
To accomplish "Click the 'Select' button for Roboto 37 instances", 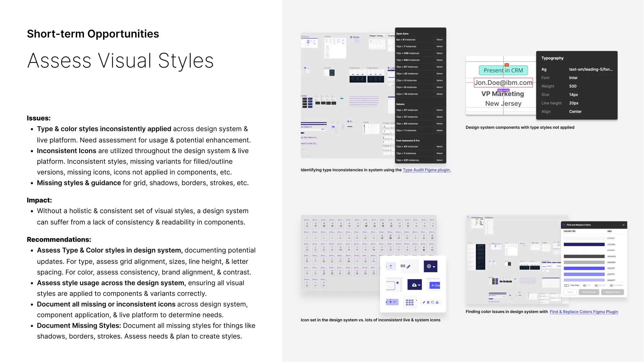I will pos(439,110).
